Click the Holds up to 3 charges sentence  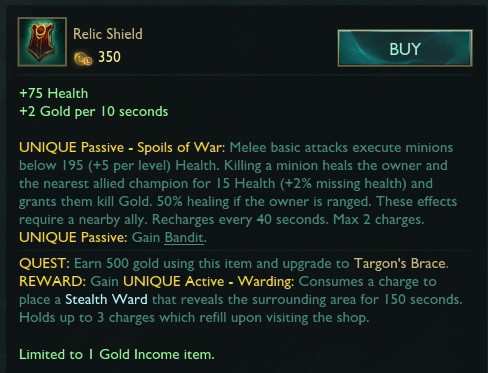[194, 318]
